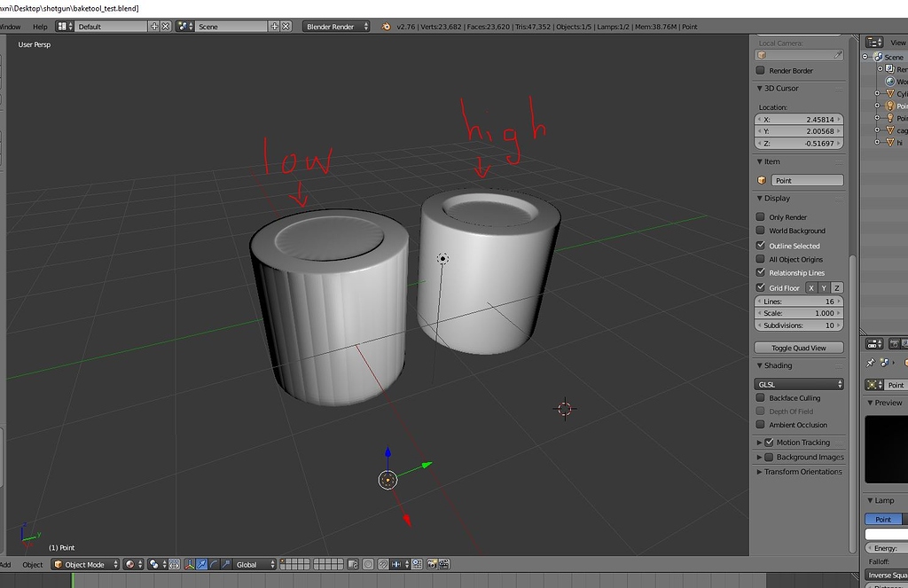Enable the Only Render checkbox
This screenshot has height=588, width=908.
[x=760, y=216]
